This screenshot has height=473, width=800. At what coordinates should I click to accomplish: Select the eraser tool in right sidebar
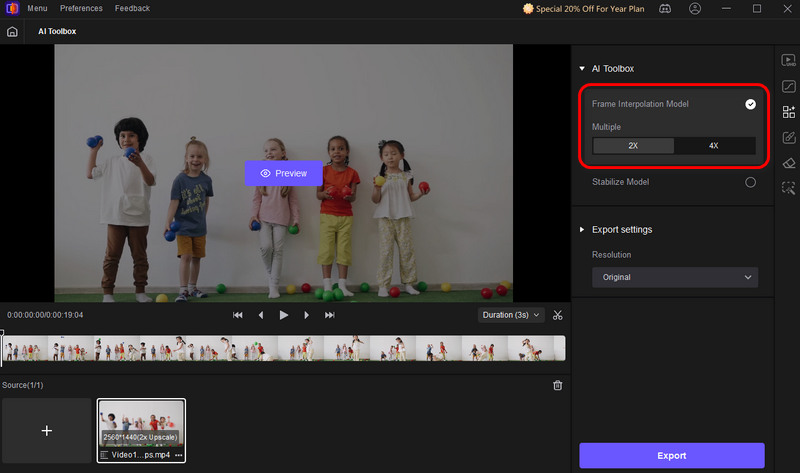(x=788, y=162)
